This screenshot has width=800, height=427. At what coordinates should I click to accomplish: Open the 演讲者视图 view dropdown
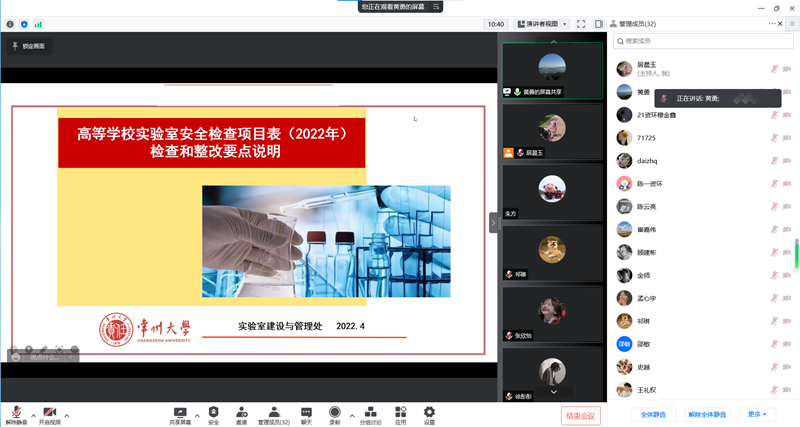point(542,24)
